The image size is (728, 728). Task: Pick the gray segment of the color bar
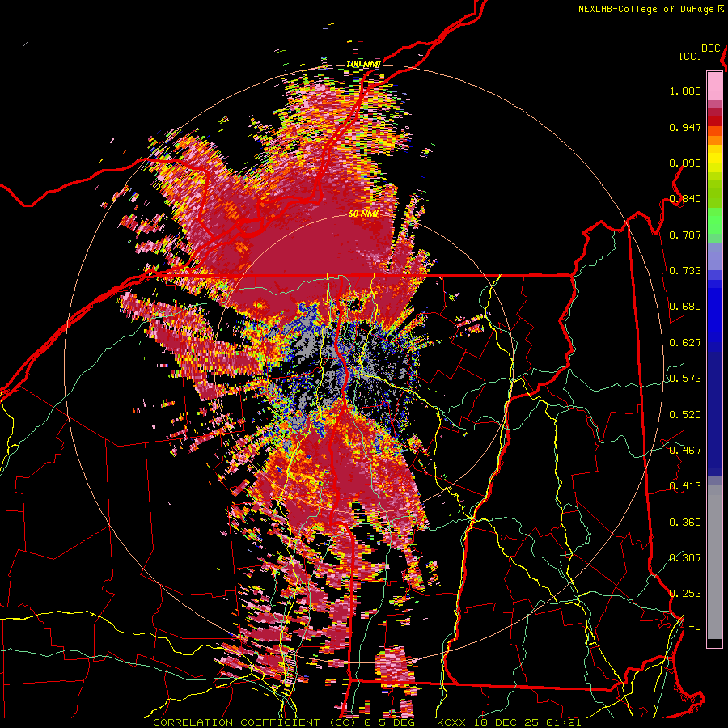tap(714, 562)
